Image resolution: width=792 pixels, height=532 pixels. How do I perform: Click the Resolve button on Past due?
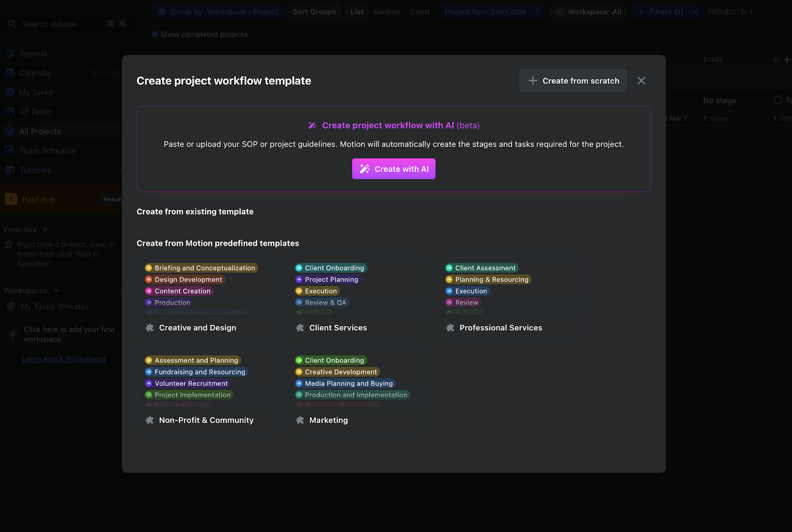click(x=112, y=199)
